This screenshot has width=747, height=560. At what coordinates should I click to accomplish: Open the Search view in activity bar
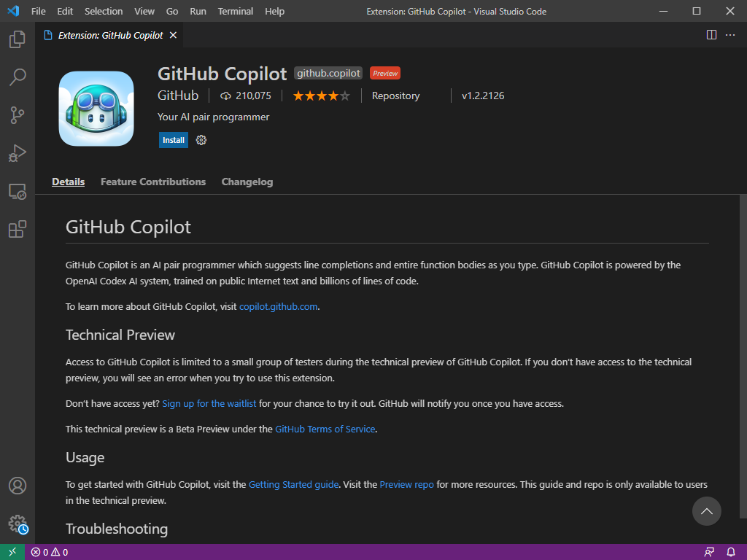coord(18,77)
